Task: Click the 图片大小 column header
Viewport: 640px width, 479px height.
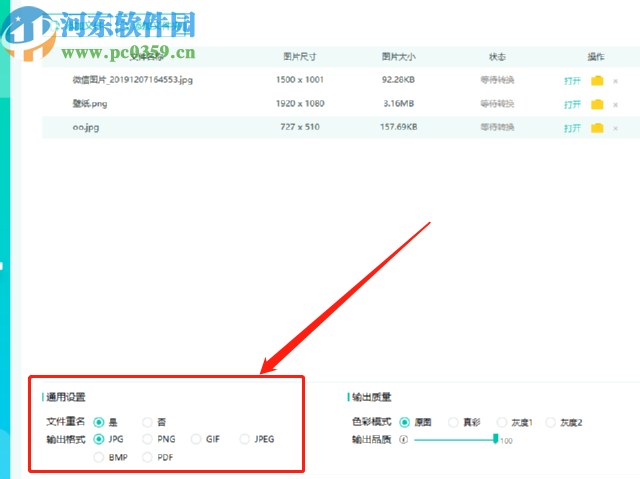Action: pyautogui.click(x=398, y=56)
